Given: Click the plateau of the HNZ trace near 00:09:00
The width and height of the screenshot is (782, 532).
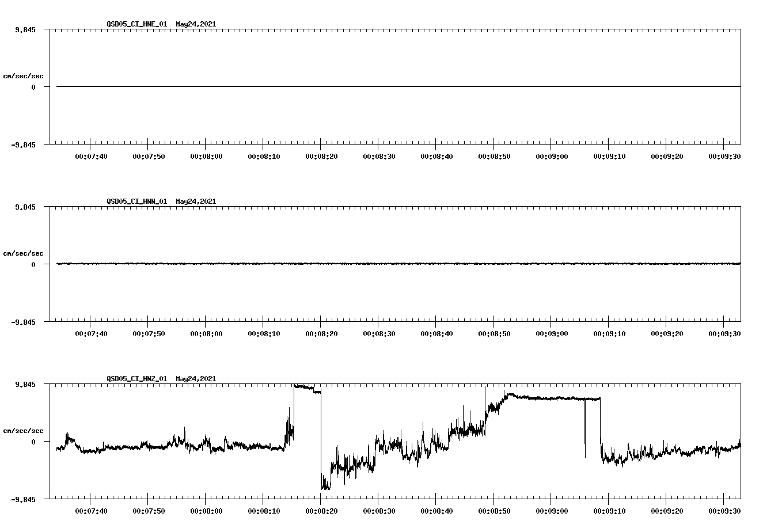Looking at the screenshot, I should coord(553,398).
